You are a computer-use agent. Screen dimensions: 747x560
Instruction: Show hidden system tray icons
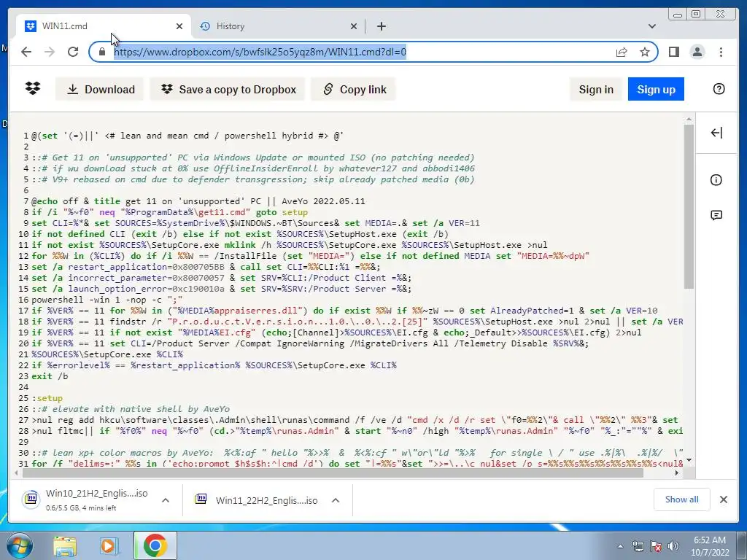620,546
